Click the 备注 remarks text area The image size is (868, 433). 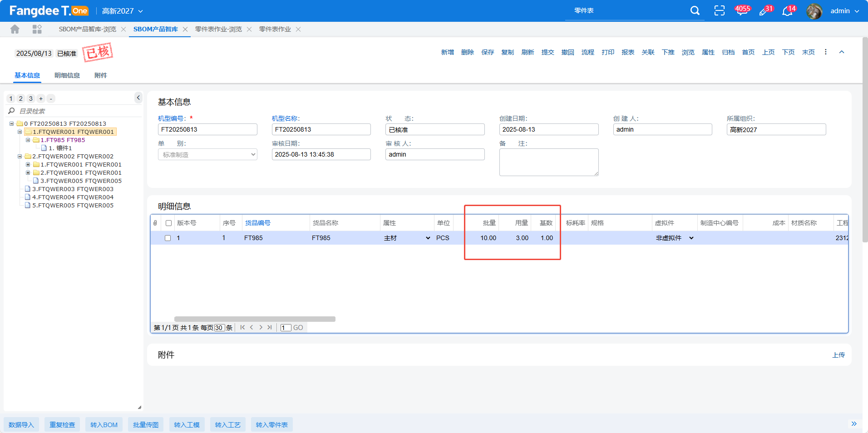click(x=548, y=162)
